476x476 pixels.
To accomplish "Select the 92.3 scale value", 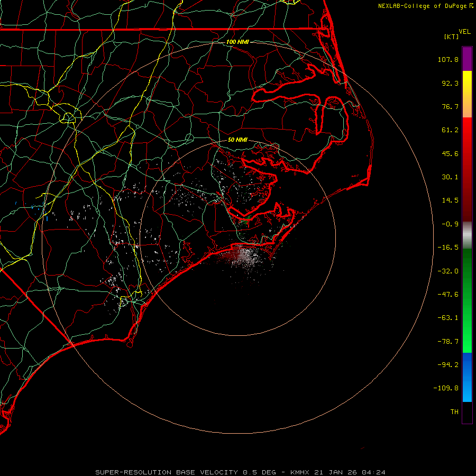I will (x=450, y=83).
